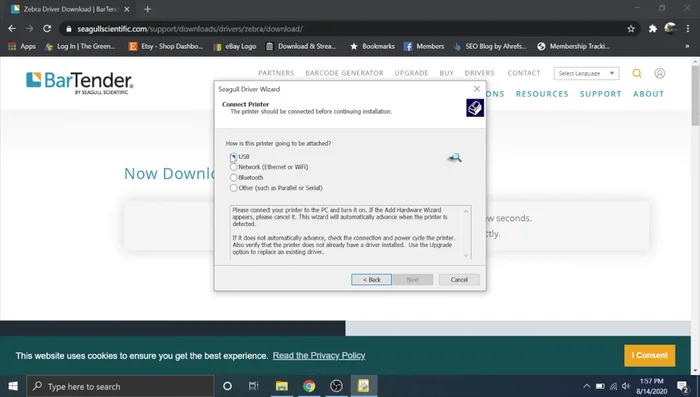Open Chrome extensions puzzle icon
700x397 pixels.
click(653, 29)
